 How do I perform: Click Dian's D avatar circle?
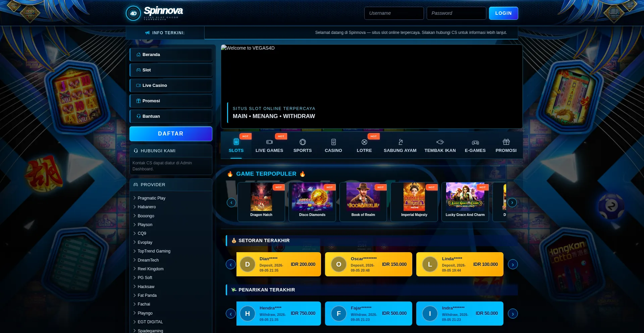(248, 264)
